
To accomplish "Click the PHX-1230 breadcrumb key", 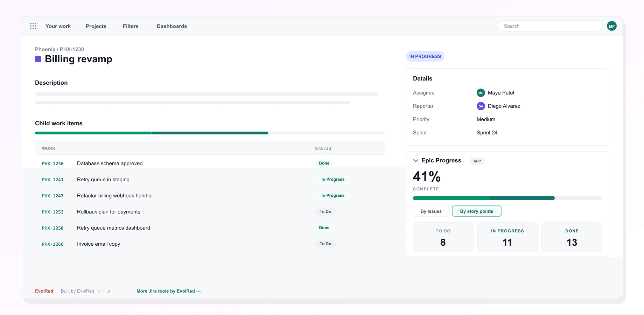I will coord(72,49).
